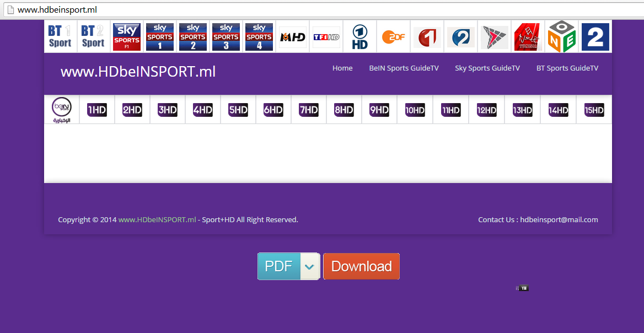Follow the www.HDbeINSPORT.ml footer link

157,219
